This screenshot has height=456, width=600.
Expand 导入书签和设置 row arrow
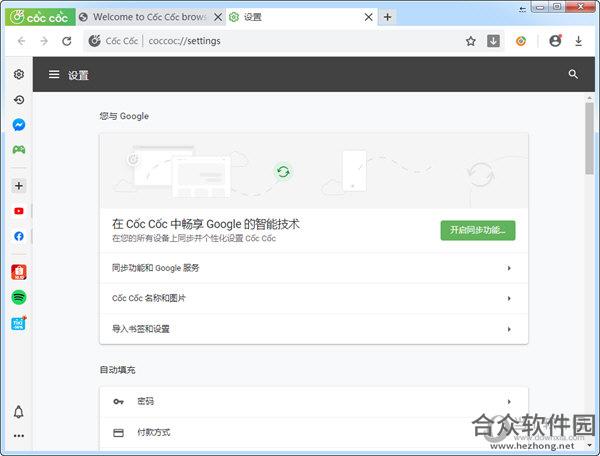[509, 329]
